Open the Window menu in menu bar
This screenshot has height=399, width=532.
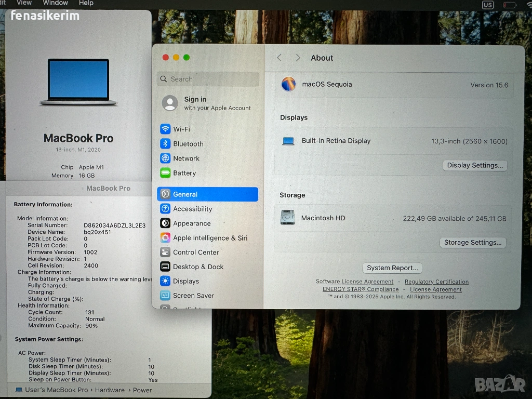click(x=55, y=3)
